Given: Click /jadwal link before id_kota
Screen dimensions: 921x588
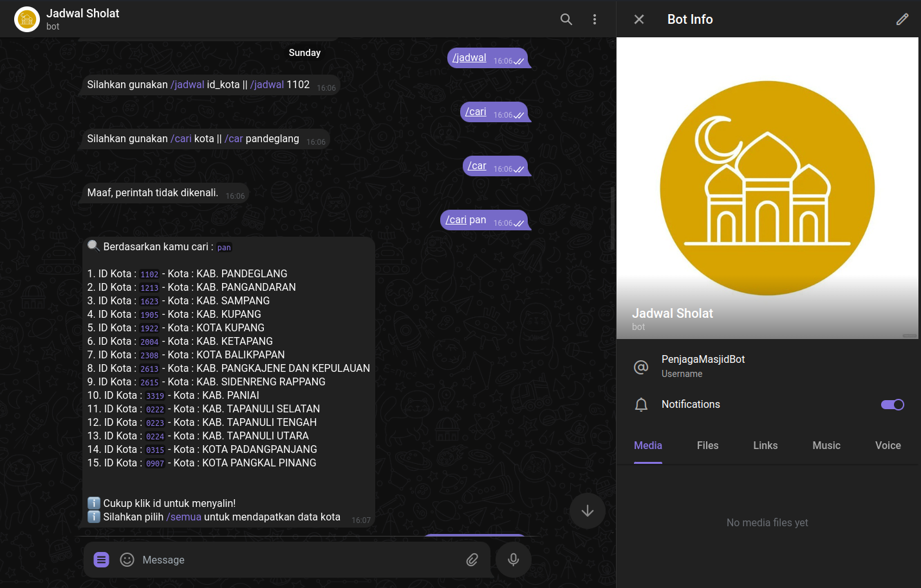Looking at the screenshot, I should [x=187, y=84].
